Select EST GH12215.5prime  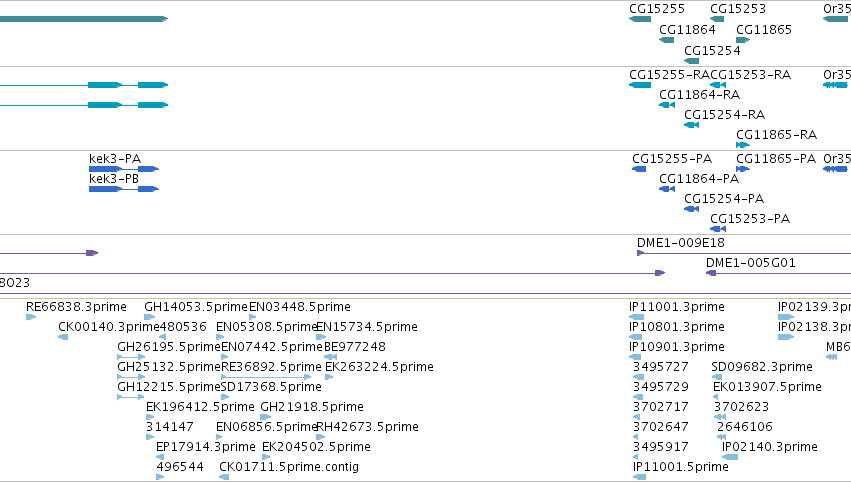169,387
